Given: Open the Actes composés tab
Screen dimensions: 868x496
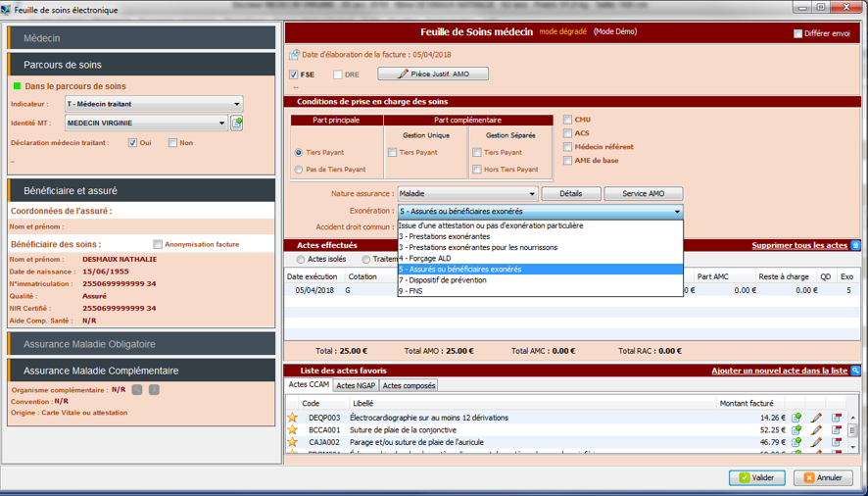Looking at the screenshot, I should point(409,386).
